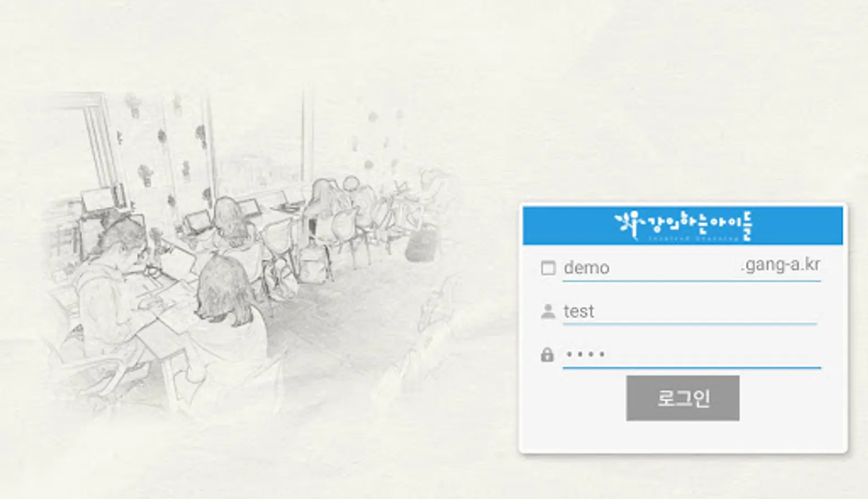Focus the username field containing test
This screenshot has height=499, width=868.
pyautogui.click(x=690, y=312)
